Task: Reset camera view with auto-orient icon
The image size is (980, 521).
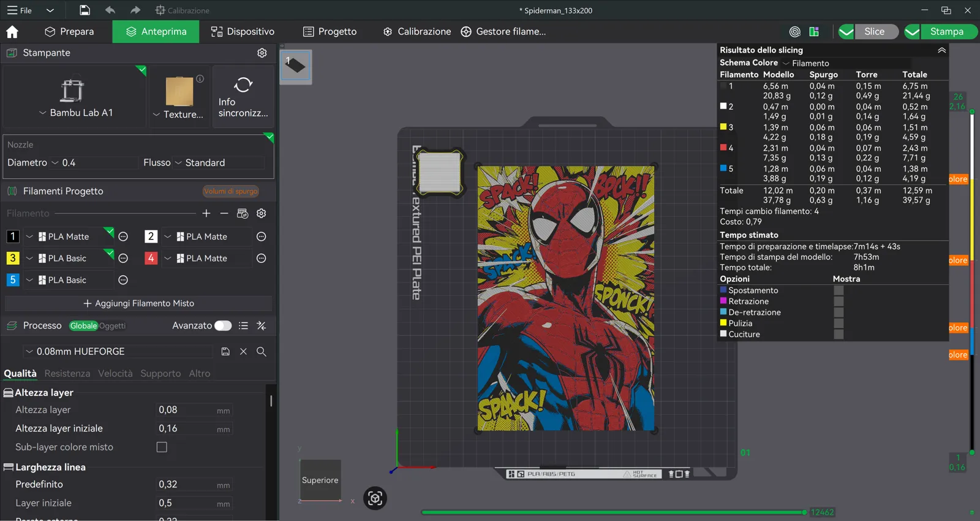Action: tap(375, 498)
